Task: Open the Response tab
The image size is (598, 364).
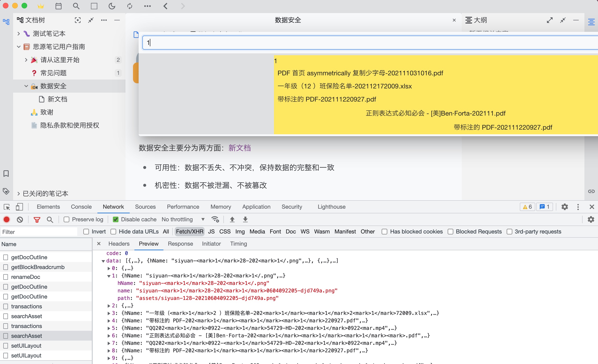Action: (180, 244)
